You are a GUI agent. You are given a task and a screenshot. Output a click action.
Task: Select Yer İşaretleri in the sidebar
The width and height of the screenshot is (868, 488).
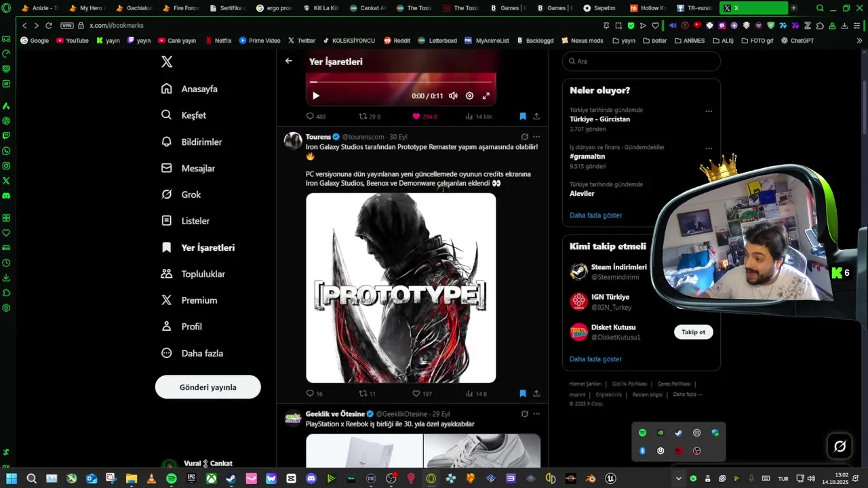(198, 247)
